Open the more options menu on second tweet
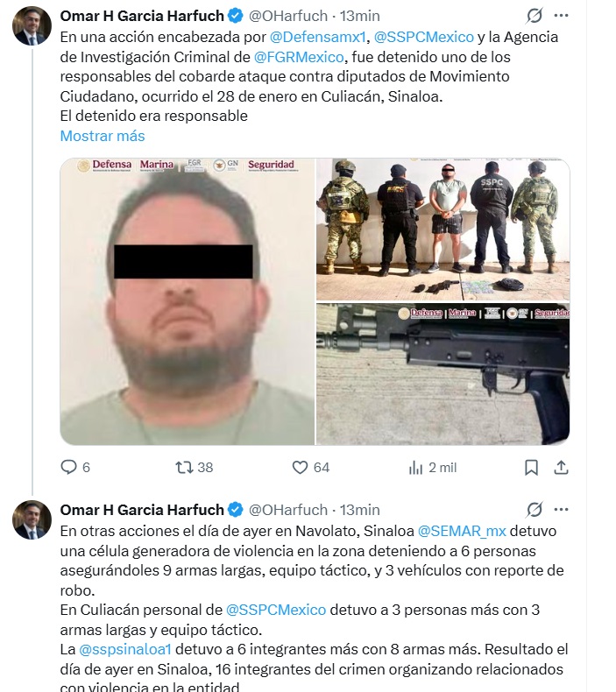 [561, 510]
